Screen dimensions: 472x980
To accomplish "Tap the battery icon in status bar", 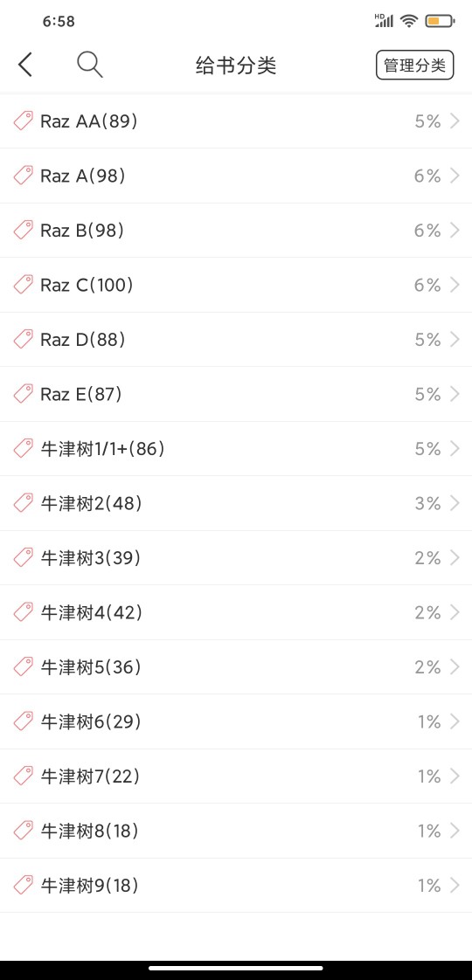I will (x=441, y=21).
